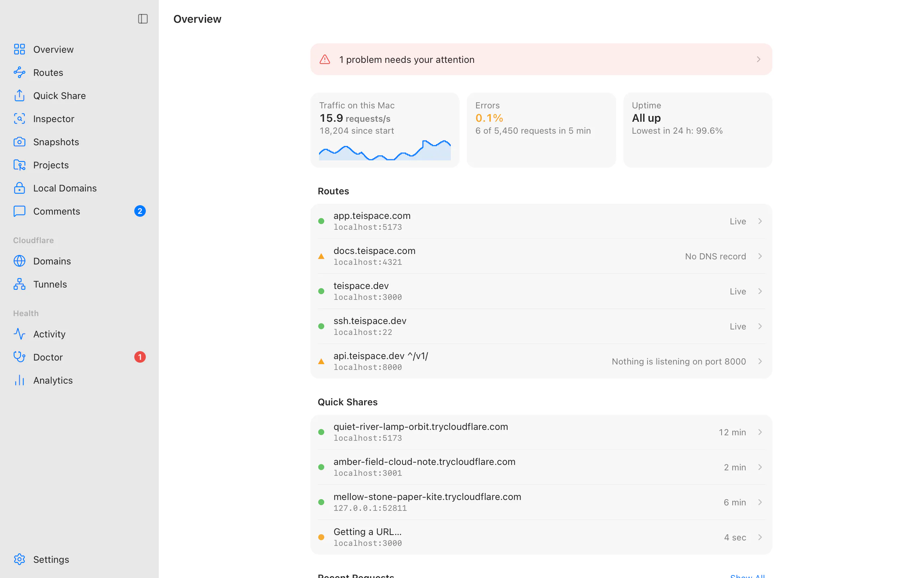Open app.teispace.com route chevron
Viewport: 924px width, 578px height.
click(x=760, y=221)
